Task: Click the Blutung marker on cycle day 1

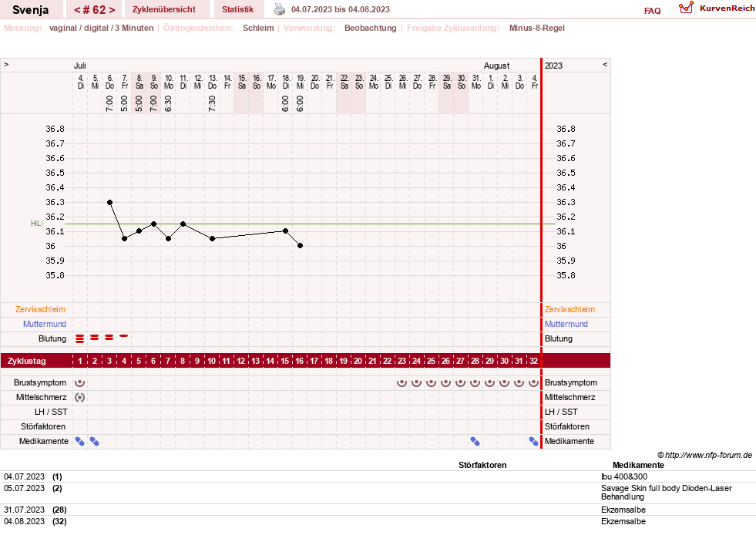Action: (x=80, y=338)
